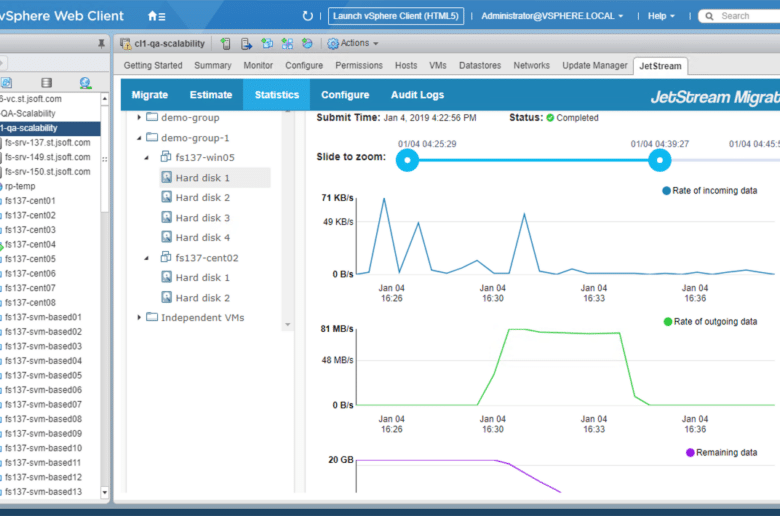Open the Permissions tab
This screenshot has width=780, height=516.
[359, 65]
